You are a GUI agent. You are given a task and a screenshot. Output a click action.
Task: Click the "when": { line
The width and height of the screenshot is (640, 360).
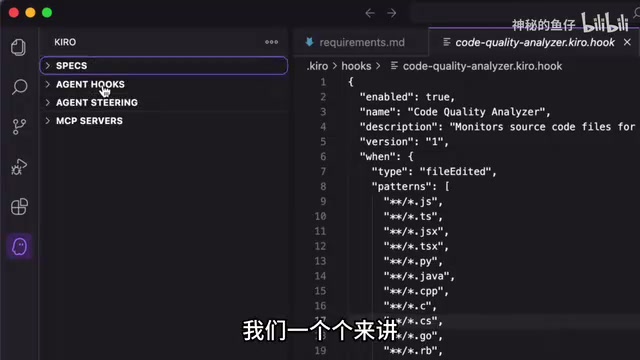(x=387, y=156)
